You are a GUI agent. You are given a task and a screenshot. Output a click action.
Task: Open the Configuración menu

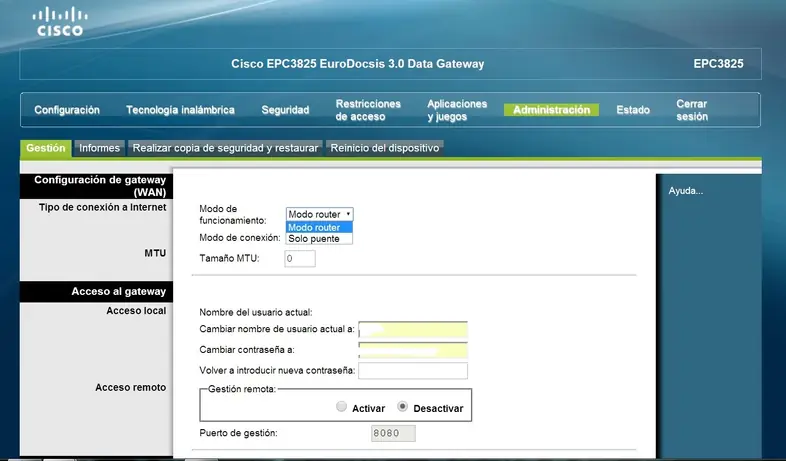tap(67, 110)
